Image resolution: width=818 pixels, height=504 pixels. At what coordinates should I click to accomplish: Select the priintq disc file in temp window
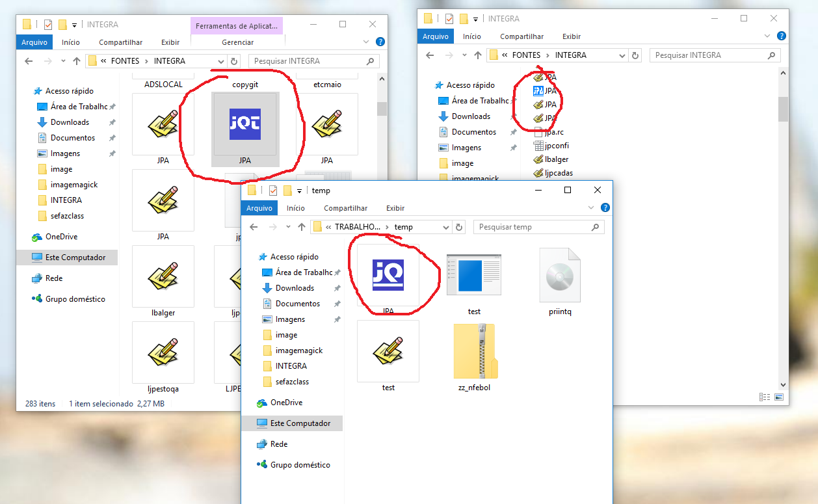(x=560, y=281)
